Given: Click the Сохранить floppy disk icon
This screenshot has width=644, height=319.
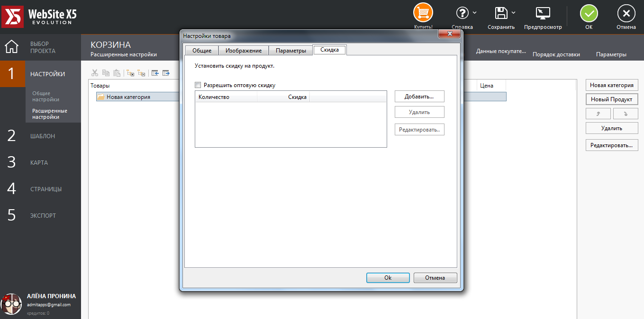Looking at the screenshot, I should click(x=501, y=13).
